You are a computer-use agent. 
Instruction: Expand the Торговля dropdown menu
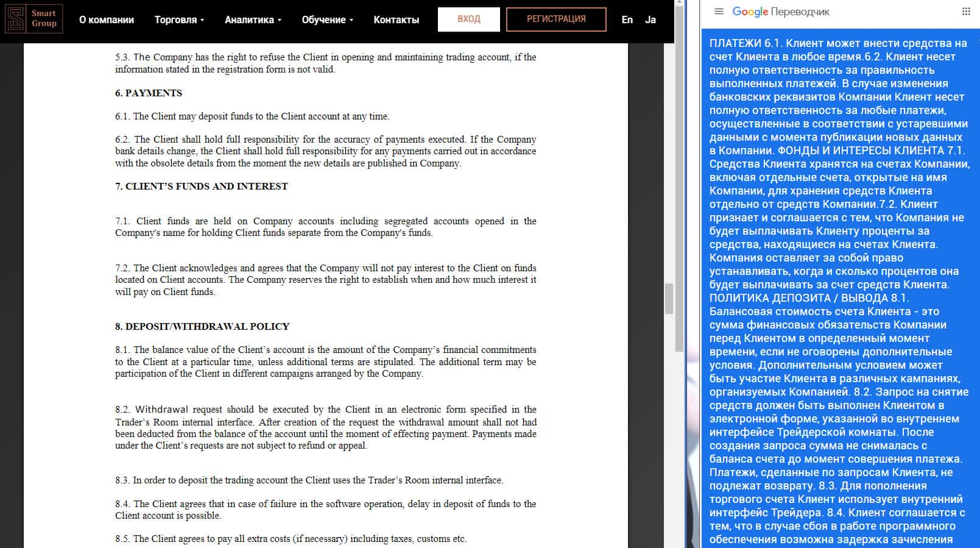coord(179,20)
